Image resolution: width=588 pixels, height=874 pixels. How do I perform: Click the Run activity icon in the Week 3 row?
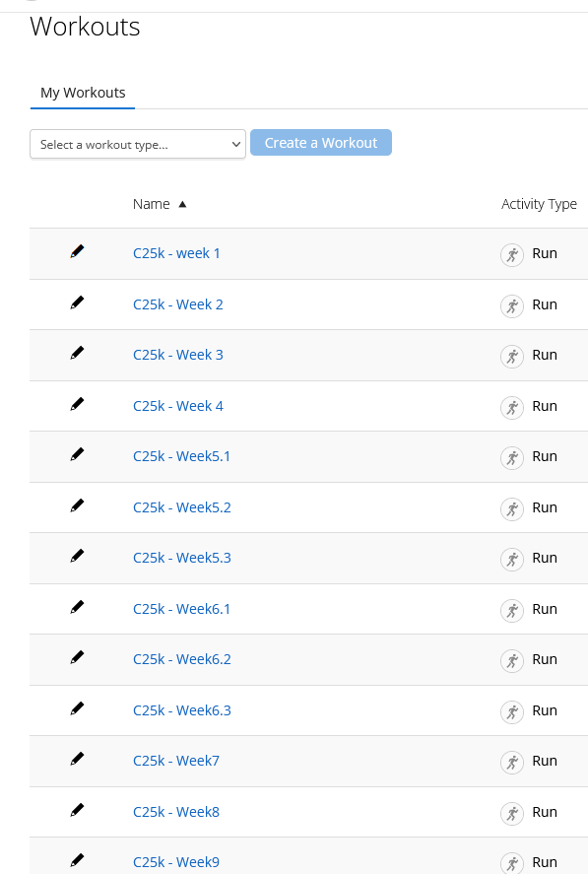coord(511,357)
